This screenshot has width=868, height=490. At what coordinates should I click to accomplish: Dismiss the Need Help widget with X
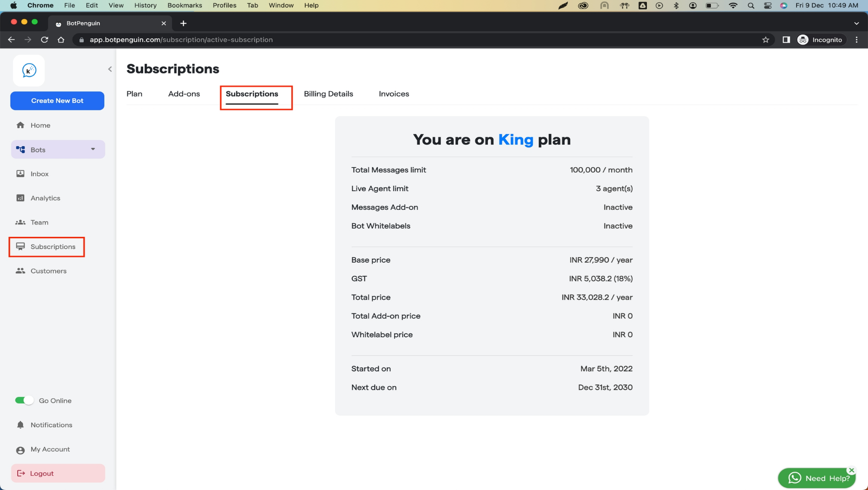852,470
